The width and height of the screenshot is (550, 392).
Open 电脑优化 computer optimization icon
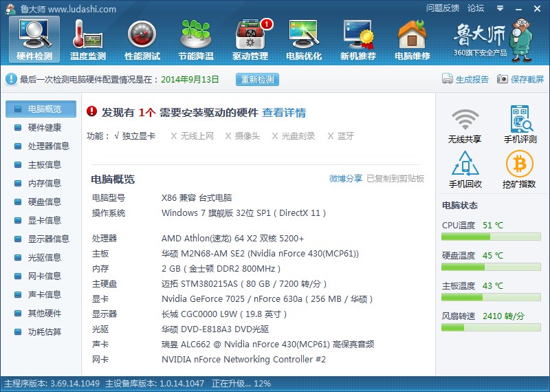[303, 39]
